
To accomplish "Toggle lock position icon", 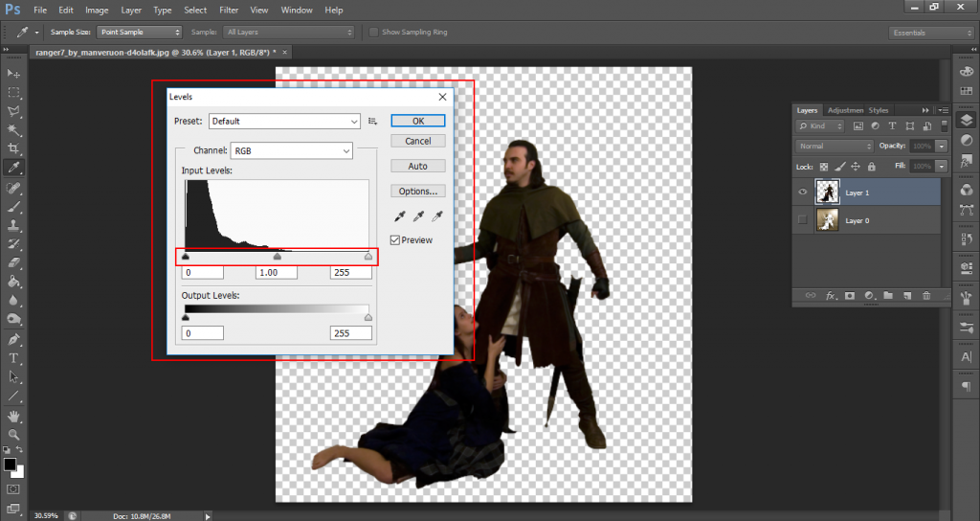I will pos(856,167).
